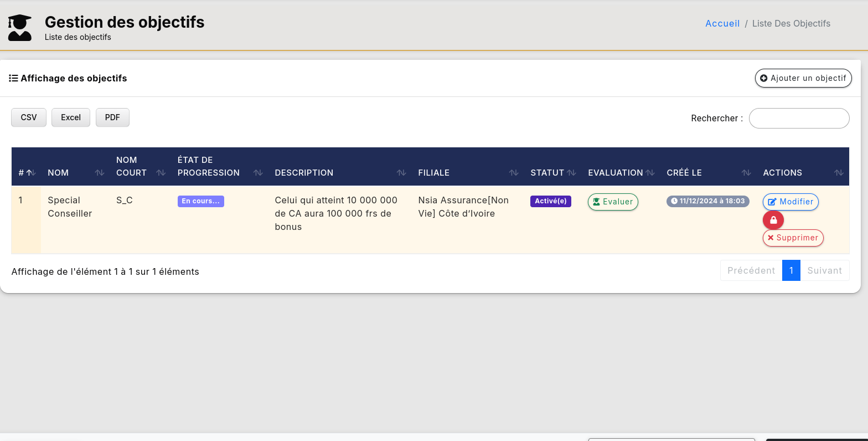Sort table by NOM column arrows
Viewport: 868px width, 441px height.
[100, 173]
